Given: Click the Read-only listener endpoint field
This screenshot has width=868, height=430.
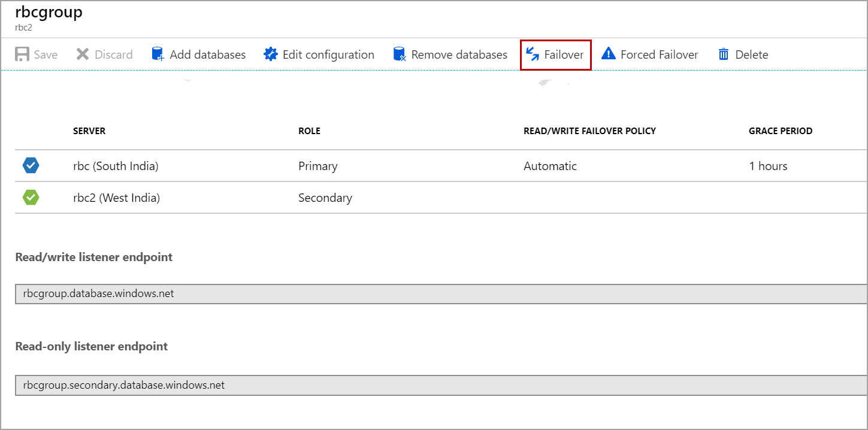Looking at the screenshot, I should coord(440,385).
